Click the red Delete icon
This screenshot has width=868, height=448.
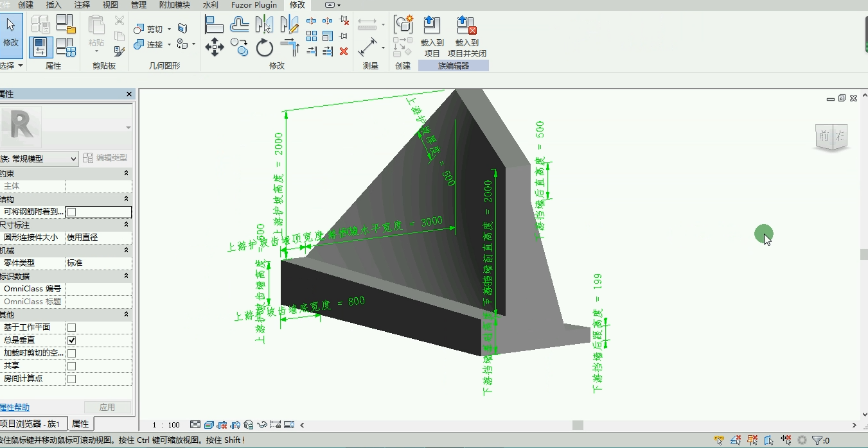click(x=344, y=51)
